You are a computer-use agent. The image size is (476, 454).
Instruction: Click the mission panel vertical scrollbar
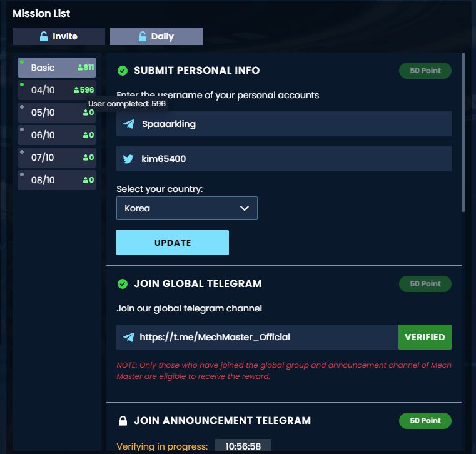pos(463,132)
